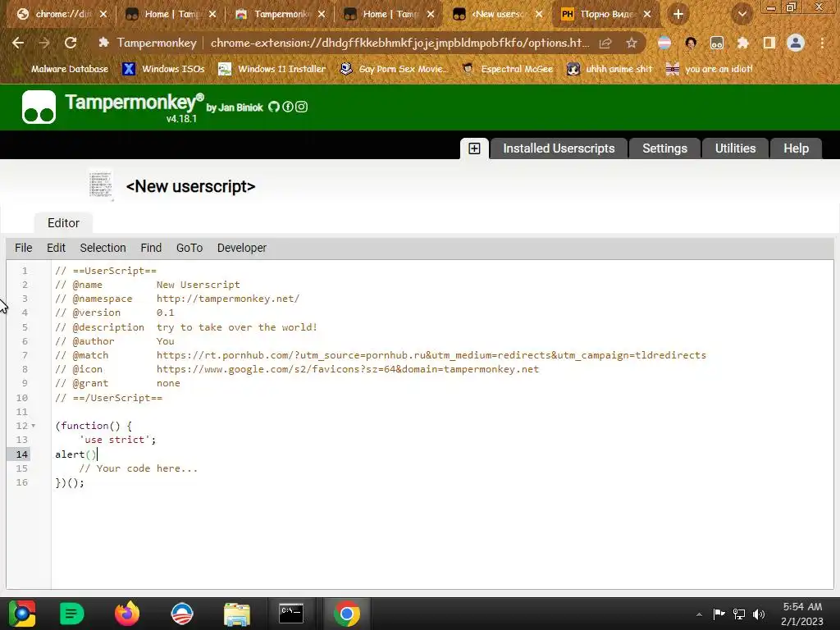Click the browser back arrow
Screen dimensions: 840x630
[18, 43]
